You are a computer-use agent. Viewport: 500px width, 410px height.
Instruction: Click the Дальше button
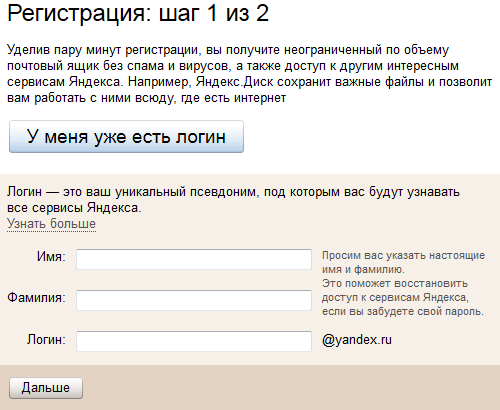click(x=46, y=388)
